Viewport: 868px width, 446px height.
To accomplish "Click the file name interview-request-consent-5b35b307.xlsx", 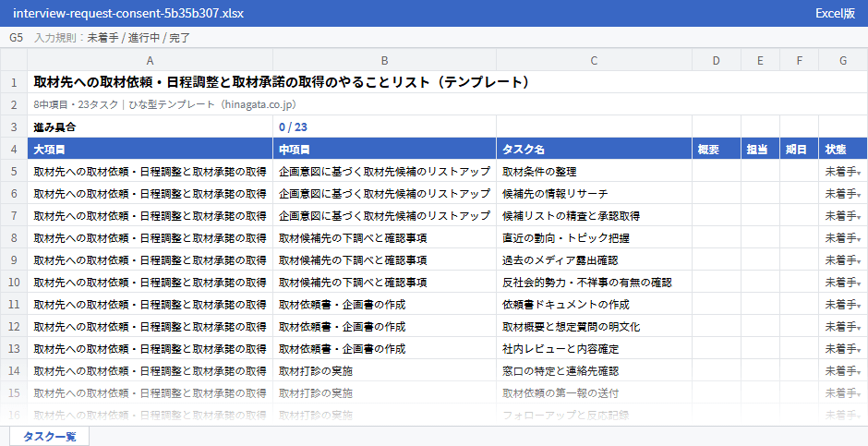I will pyautogui.click(x=128, y=13).
